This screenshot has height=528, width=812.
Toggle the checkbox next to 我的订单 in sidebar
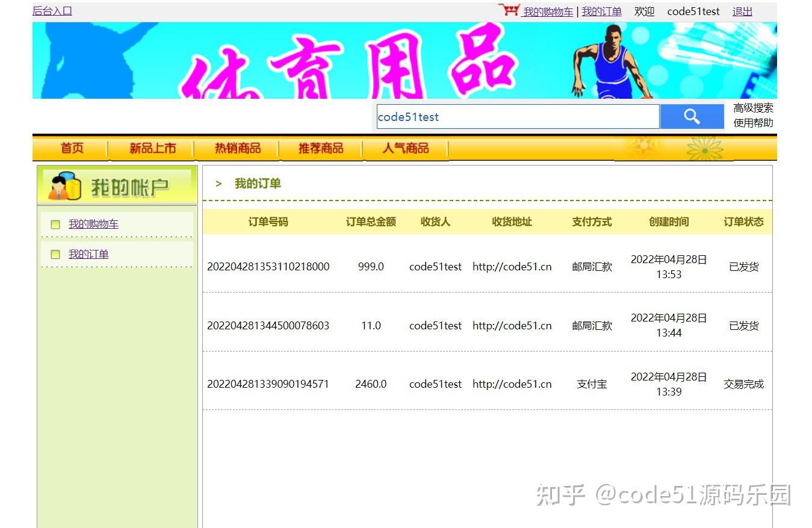click(x=55, y=254)
